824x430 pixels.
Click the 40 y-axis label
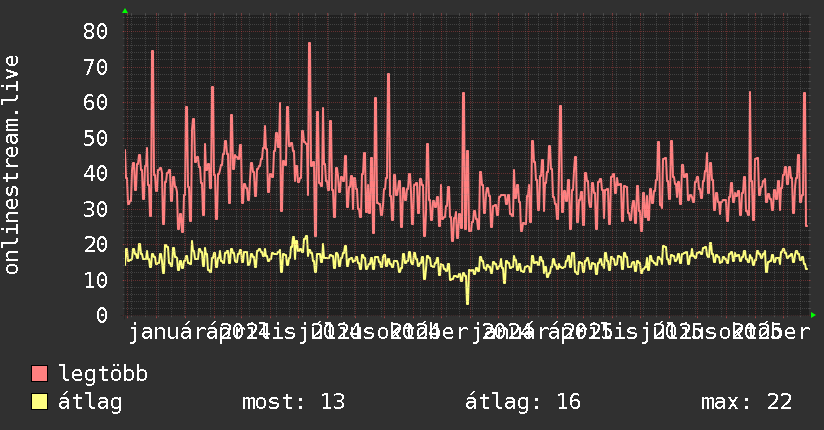click(x=95, y=173)
